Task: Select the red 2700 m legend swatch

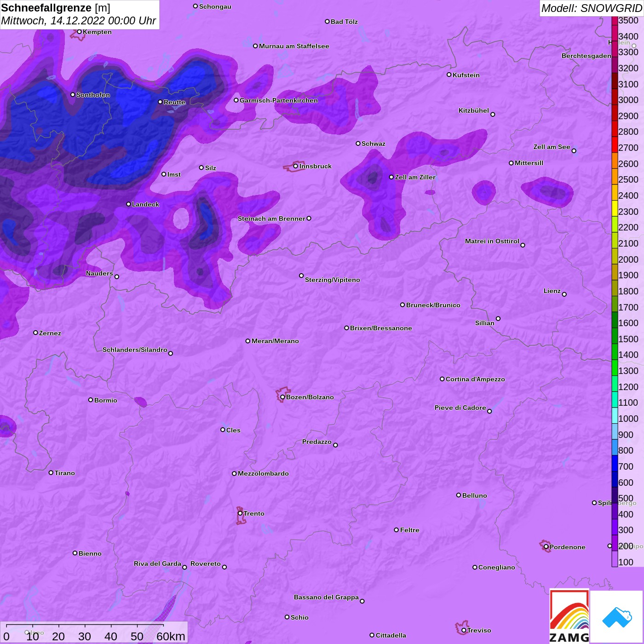Action: click(x=615, y=144)
